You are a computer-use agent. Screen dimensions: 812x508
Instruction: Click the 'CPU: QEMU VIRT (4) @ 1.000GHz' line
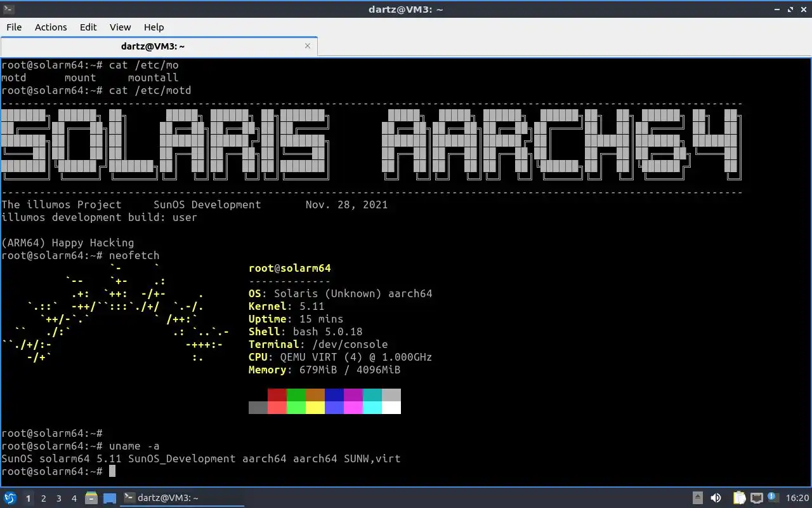(341, 357)
